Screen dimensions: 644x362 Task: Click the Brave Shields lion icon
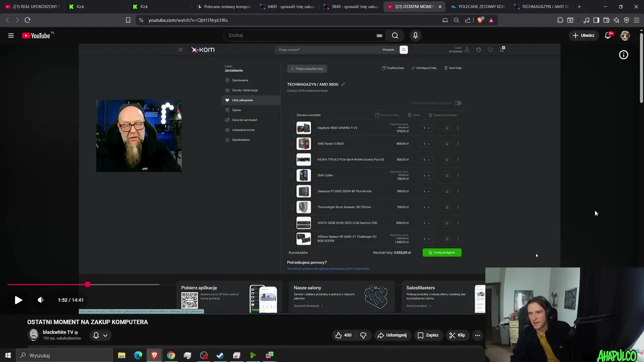tap(480, 20)
